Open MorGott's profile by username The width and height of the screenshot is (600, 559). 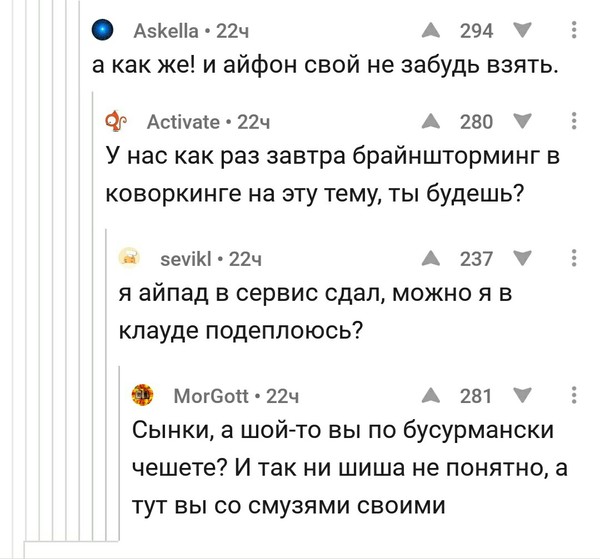pos(210,395)
